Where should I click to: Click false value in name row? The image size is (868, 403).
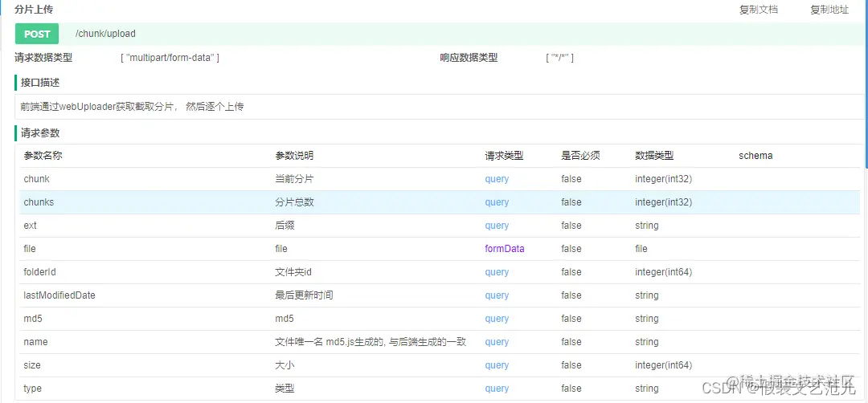[x=571, y=342]
